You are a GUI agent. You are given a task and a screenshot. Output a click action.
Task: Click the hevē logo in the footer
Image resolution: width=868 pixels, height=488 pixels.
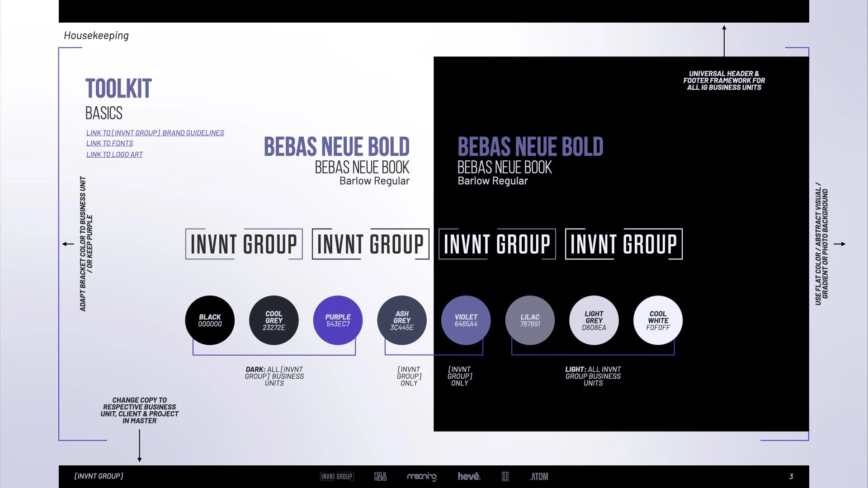click(469, 476)
